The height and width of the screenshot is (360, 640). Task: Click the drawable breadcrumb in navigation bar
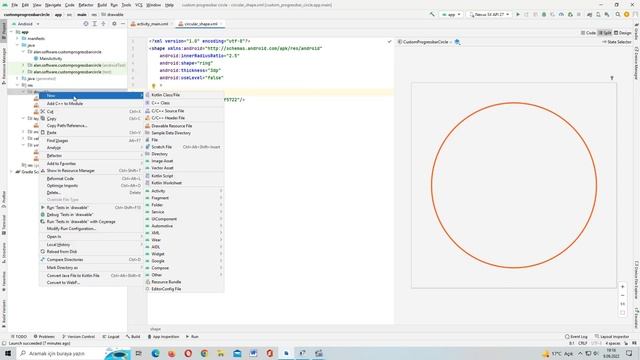pos(113,14)
